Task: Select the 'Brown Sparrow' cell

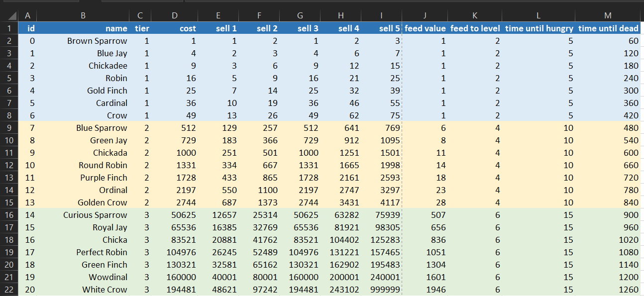Action: click(83, 41)
